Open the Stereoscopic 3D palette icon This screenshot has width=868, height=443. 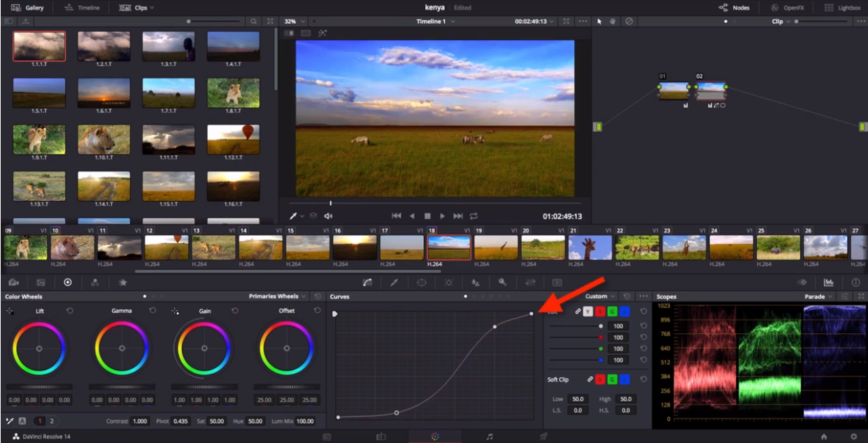pyautogui.click(x=557, y=282)
